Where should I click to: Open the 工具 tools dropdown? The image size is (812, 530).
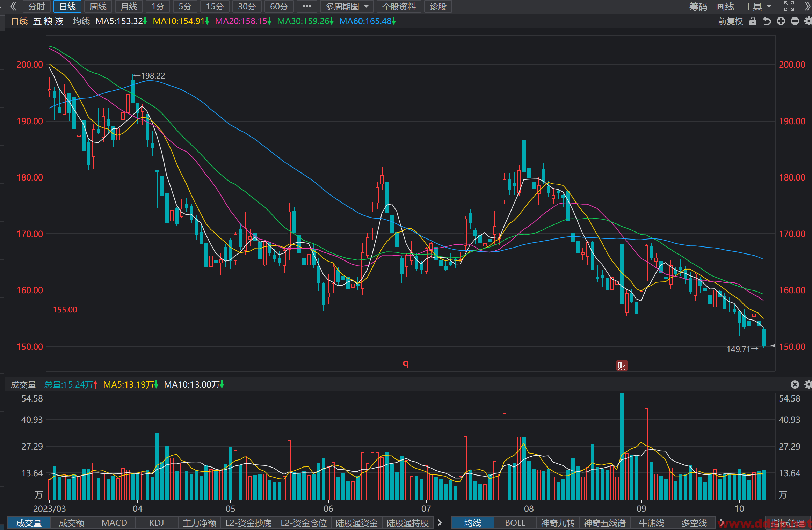coord(757,7)
